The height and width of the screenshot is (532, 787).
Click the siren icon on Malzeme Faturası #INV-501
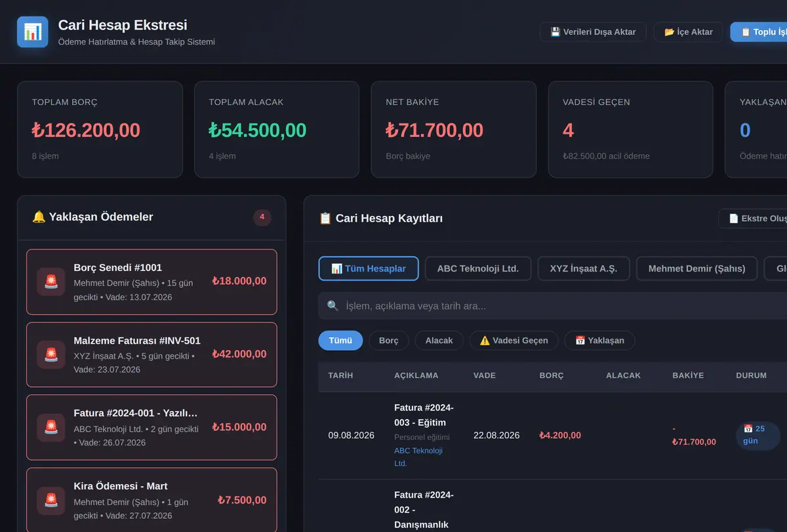point(51,355)
